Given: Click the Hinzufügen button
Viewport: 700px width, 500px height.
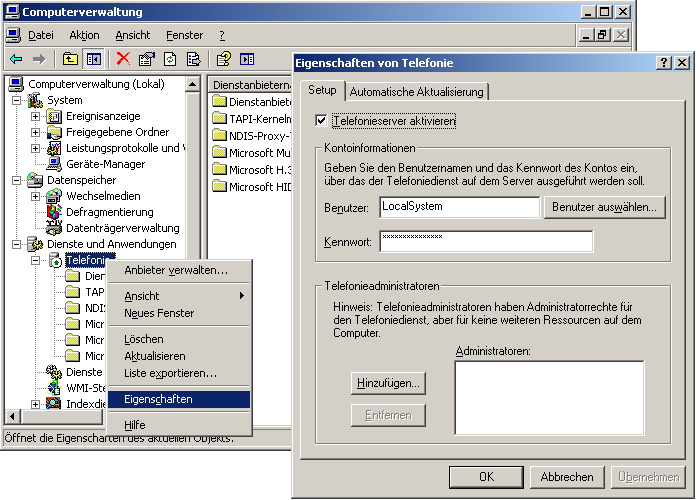Looking at the screenshot, I should tap(388, 383).
